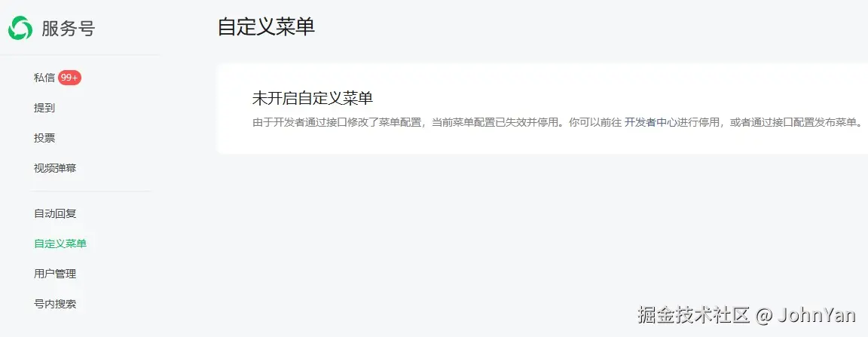868x337 pixels.
Task: Click the divider line above 自动回复
Action: tap(91, 191)
